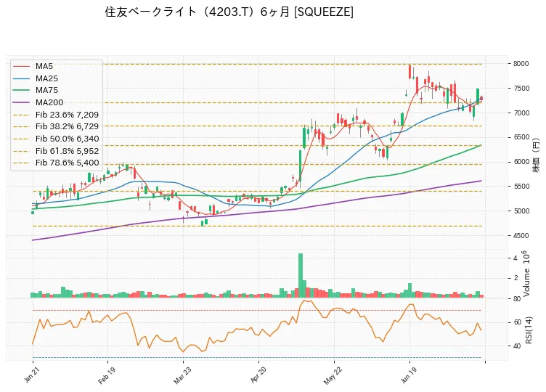Screen dimensions: 546x392
Task: Click the Jan 21 date axis label
Action: tap(31, 375)
